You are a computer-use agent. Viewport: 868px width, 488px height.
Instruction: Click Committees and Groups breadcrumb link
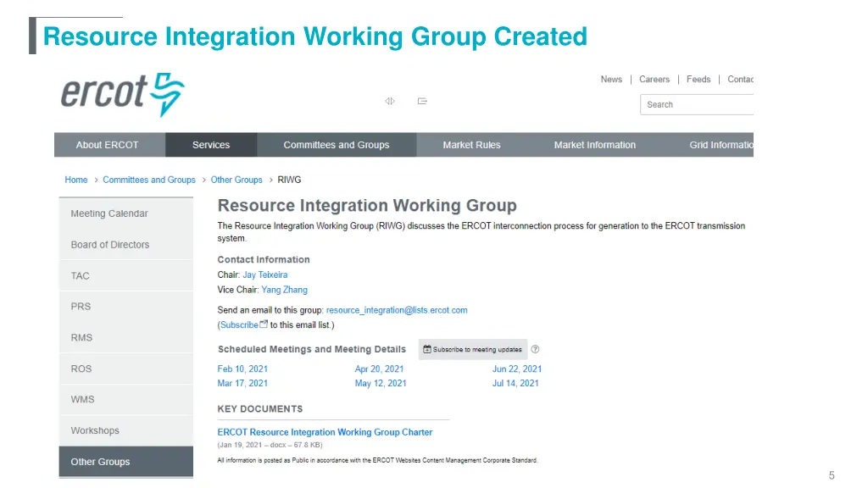coord(149,180)
